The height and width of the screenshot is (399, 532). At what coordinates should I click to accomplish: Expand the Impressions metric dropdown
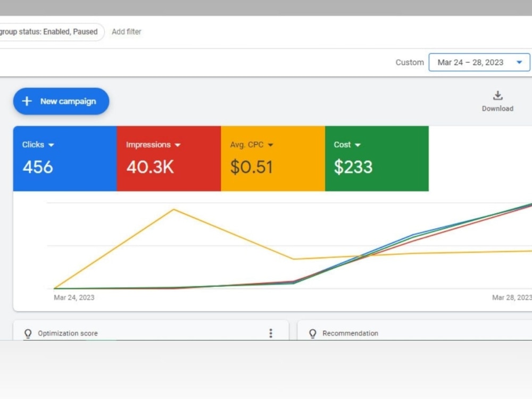(178, 145)
